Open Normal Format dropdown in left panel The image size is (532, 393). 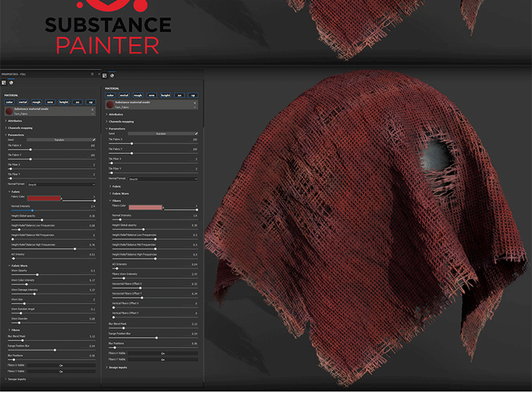(x=61, y=184)
